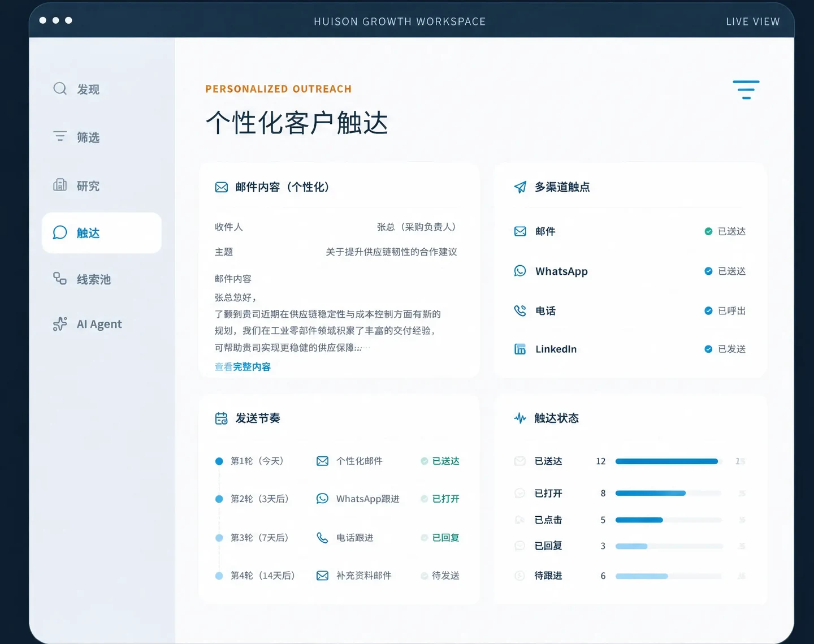The image size is (814, 644).
Task: Click the LinkedIn icon in channel list
Action: coord(520,349)
